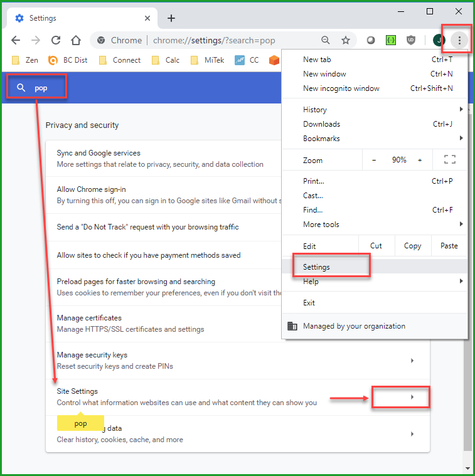Click payment methods saved setting row
This screenshot has height=476, width=475.
tap(163, 255)
